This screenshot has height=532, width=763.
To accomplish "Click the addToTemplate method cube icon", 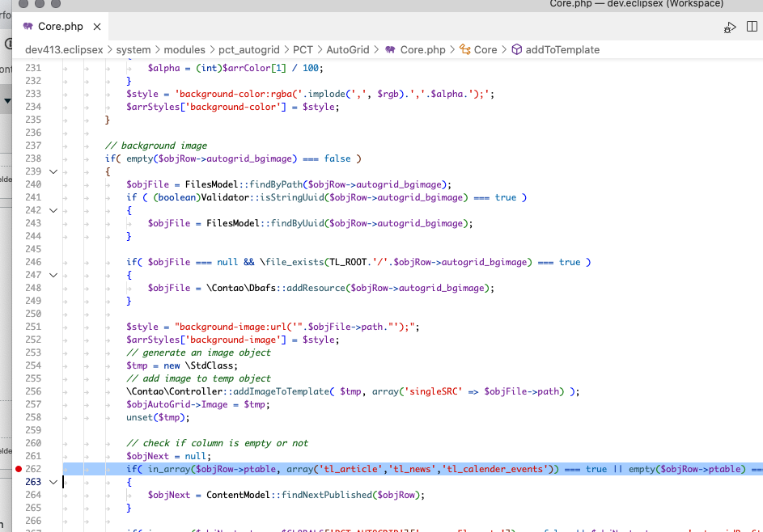I will pos(516,49).
